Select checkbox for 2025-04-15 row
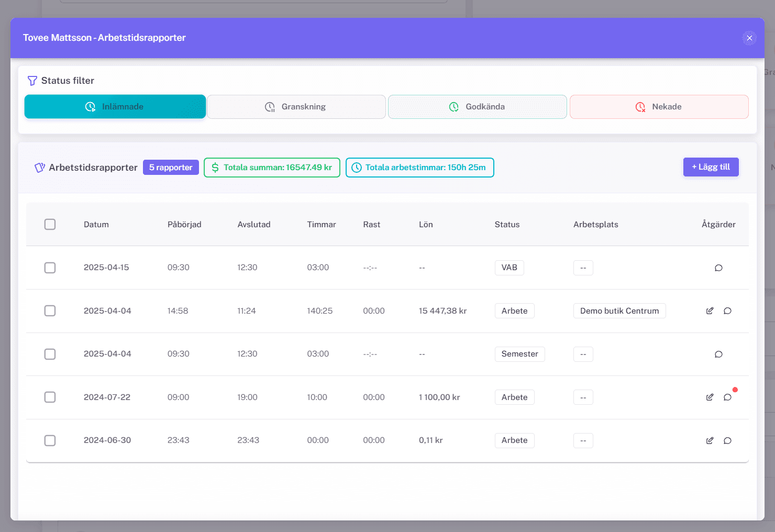Image resolution: width=775 pixels, height=532 pixels. [50, 268]
